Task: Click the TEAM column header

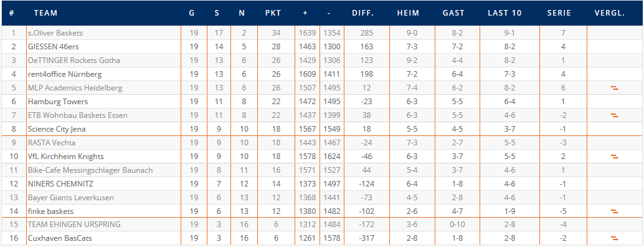Action: point(45,12)
